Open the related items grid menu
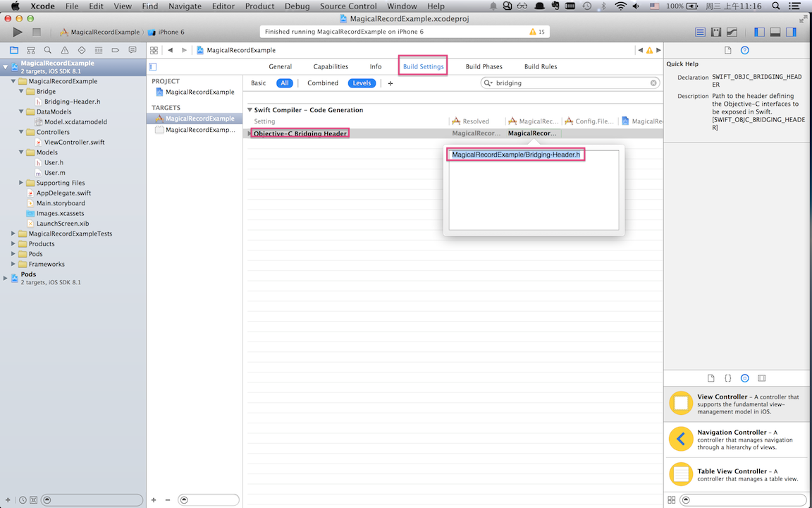 [x=154, y=50]
